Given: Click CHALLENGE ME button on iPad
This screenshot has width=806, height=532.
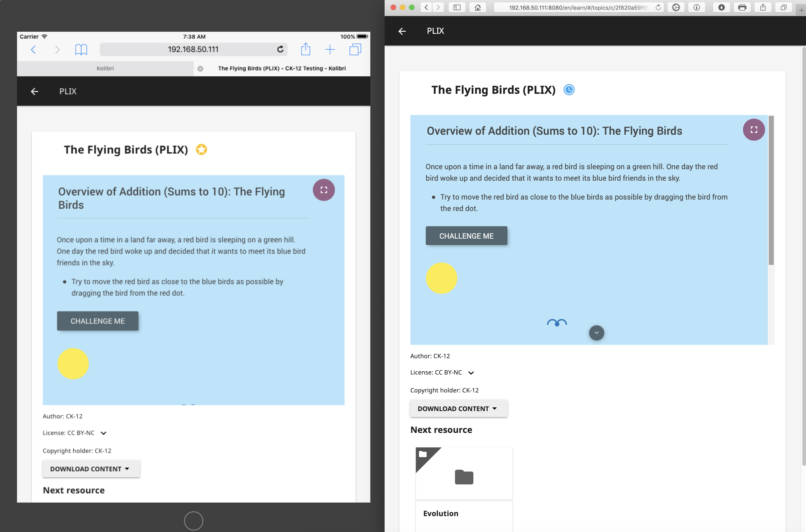Looking at the screenshot, I should point(98,321).
